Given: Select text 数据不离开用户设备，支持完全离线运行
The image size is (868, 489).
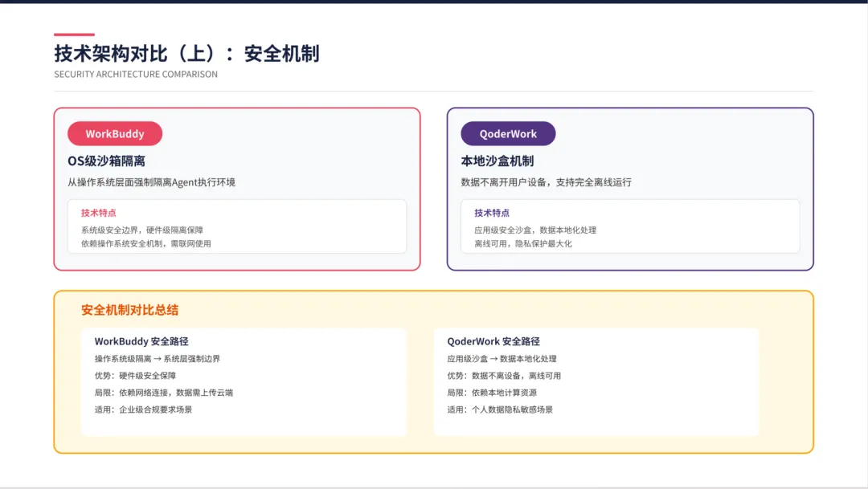Looking at the screenshot, I should pos(546,182).
